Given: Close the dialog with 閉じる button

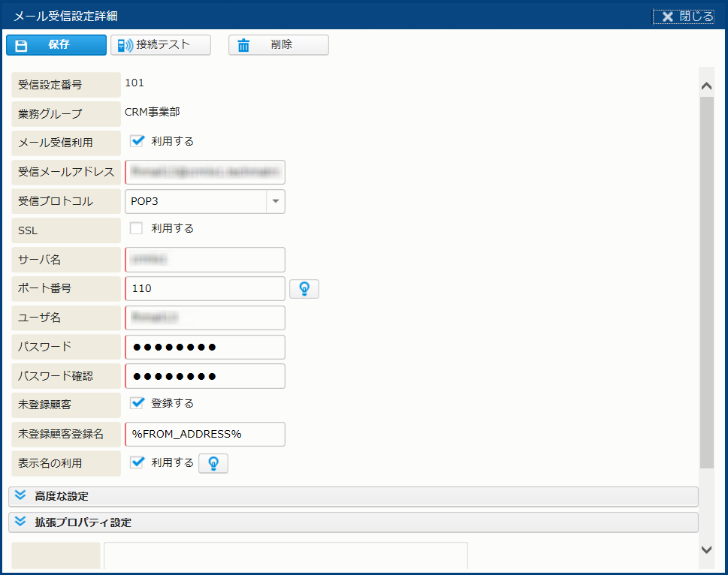Looking at the screenshot, I should point(683,16).
